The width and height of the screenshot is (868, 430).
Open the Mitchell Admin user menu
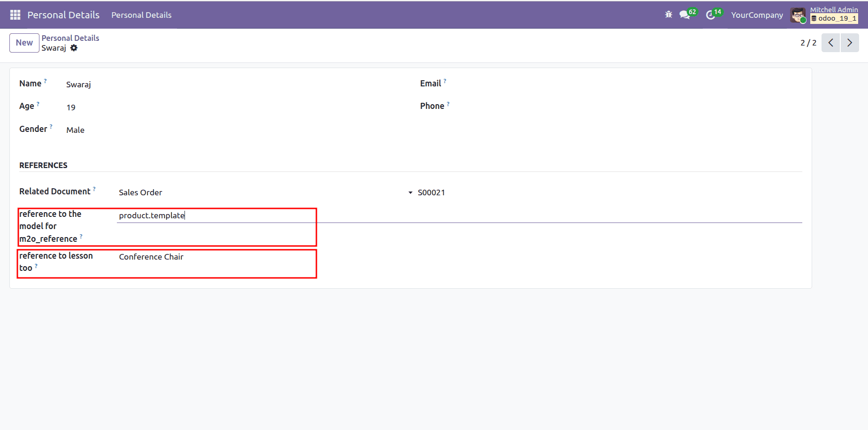click(834, 9)
